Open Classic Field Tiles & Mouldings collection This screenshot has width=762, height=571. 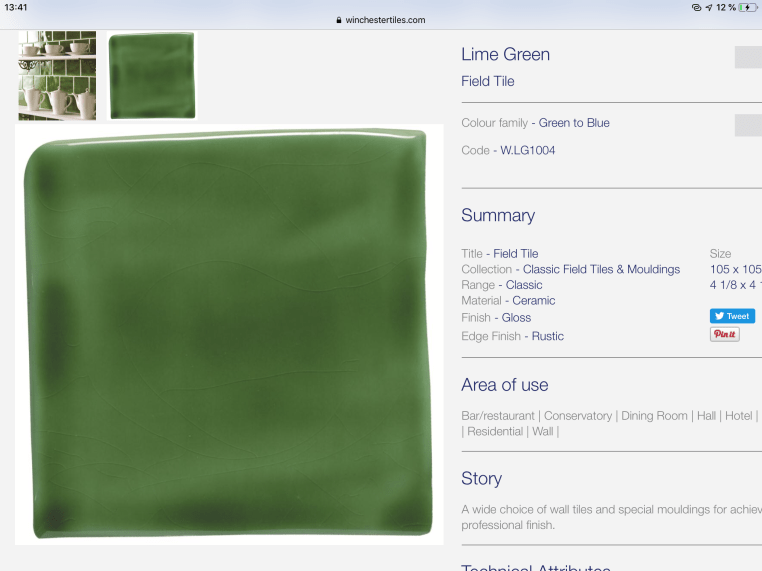[601, 269]
